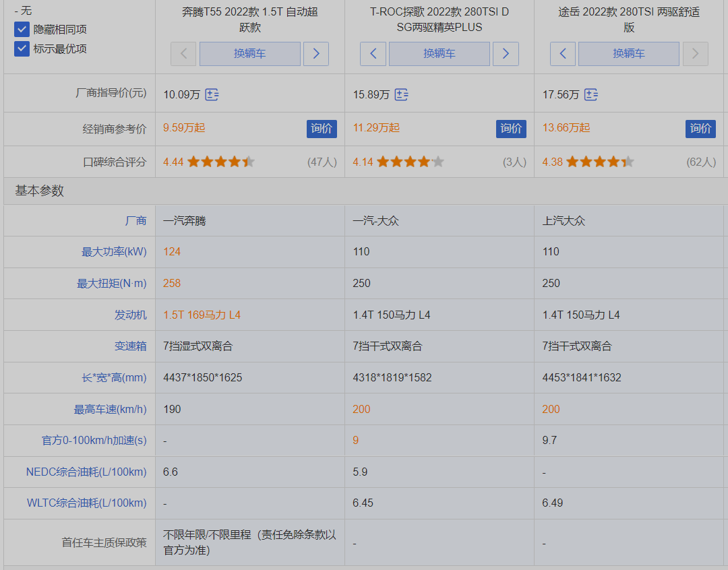Image resolution: width=728 pixels, height=570 pixels.
Task: Open T-ROC探歌 2022款 280TSI title
Action: (x=439, y=20)
